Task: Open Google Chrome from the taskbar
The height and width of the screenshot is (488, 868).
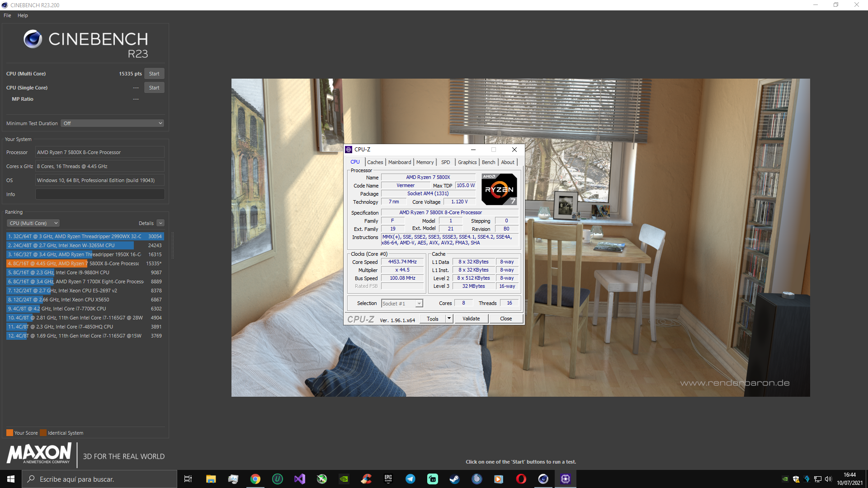Action: 255,479
